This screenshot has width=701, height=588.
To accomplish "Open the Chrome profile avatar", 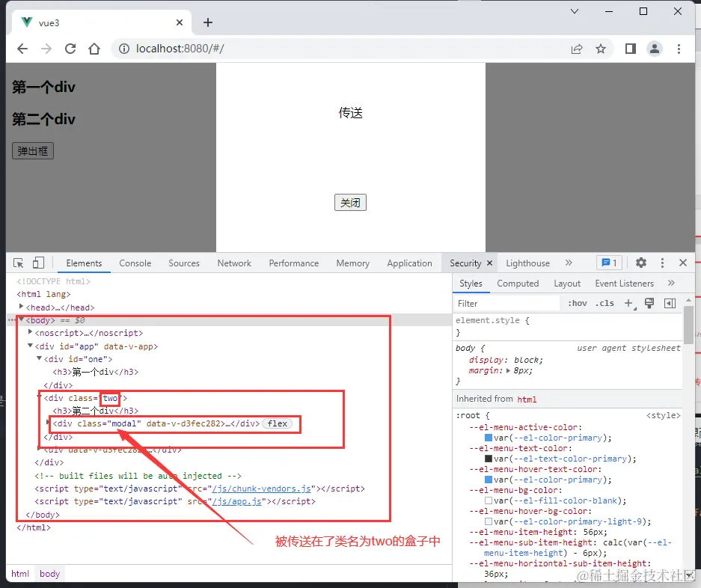I will [x=655, y=49].
